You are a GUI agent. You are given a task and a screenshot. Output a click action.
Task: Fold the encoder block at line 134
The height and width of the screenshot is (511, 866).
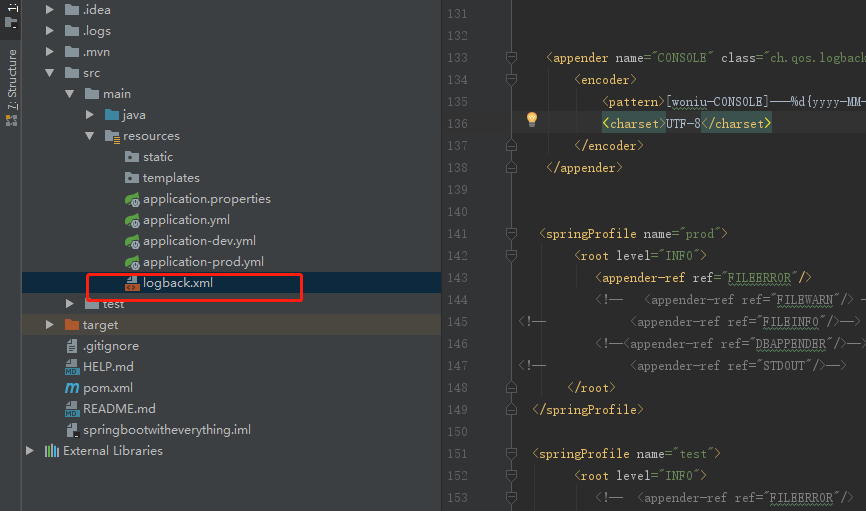511,80
